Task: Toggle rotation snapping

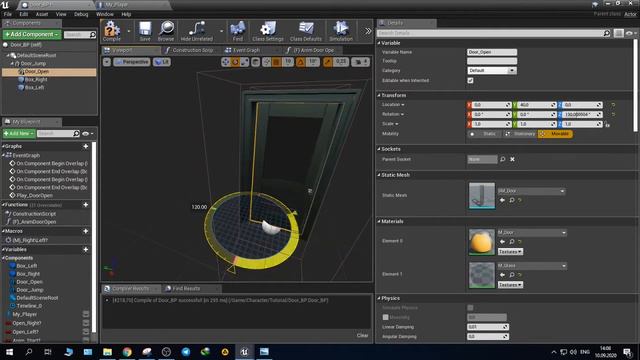Action: click(x=301, y=62)
